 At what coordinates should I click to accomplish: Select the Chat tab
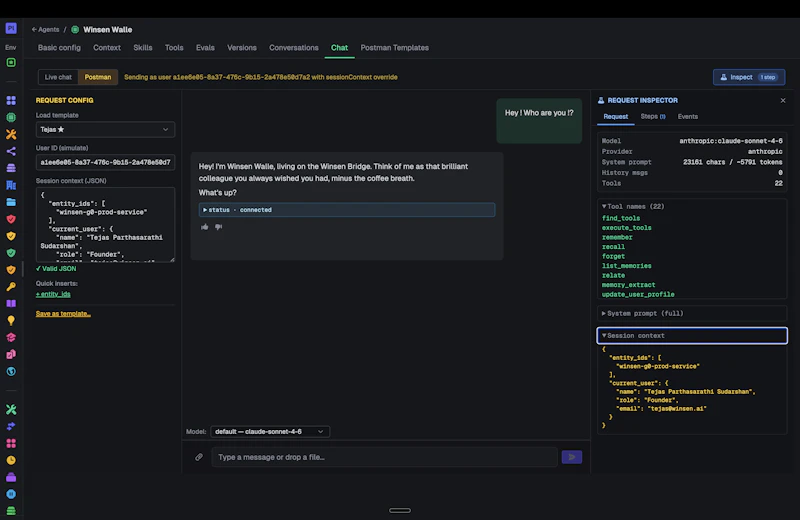(x=339, y=47)
